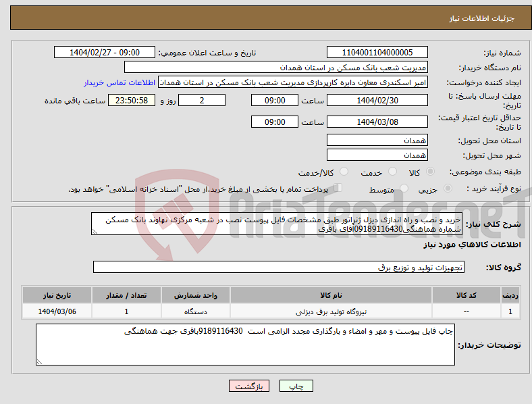Click the general need description textarea
The width and height of the screenshot is (532, 404).
pyautogui.click(x=277, y=224)
